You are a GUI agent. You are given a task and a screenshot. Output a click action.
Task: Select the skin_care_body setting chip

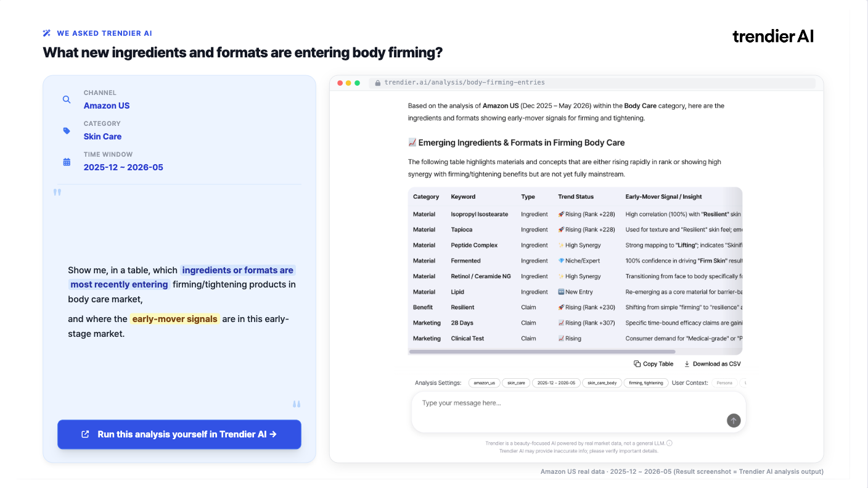[602, 383]
